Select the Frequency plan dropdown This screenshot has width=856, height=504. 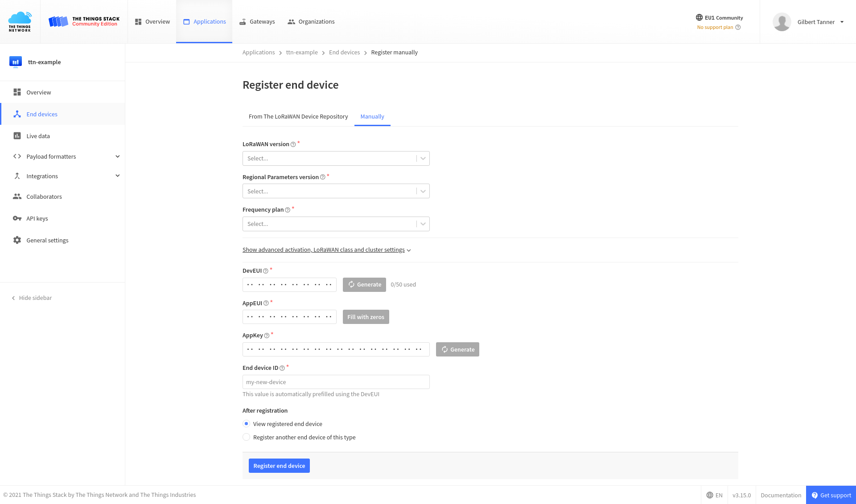coord(336,223)
